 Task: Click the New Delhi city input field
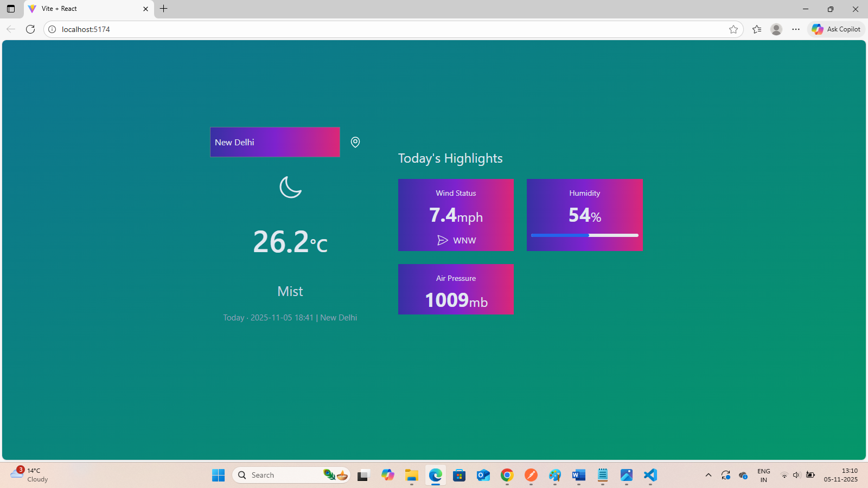[275, 142]
